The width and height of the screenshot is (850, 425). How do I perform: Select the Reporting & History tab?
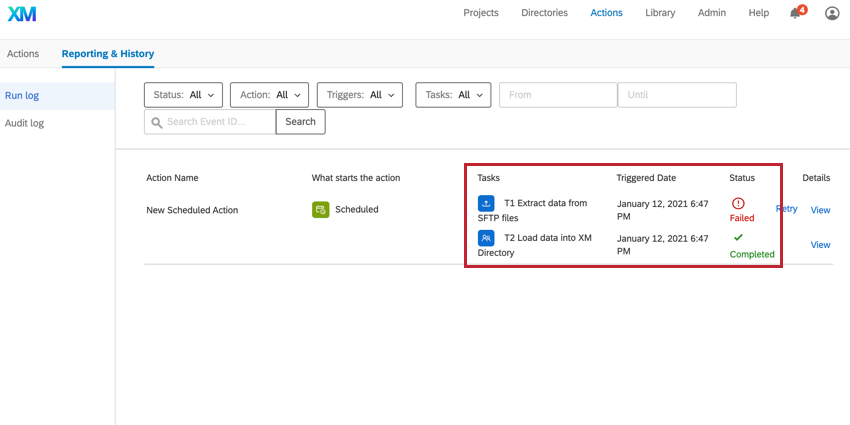[108, 54]
